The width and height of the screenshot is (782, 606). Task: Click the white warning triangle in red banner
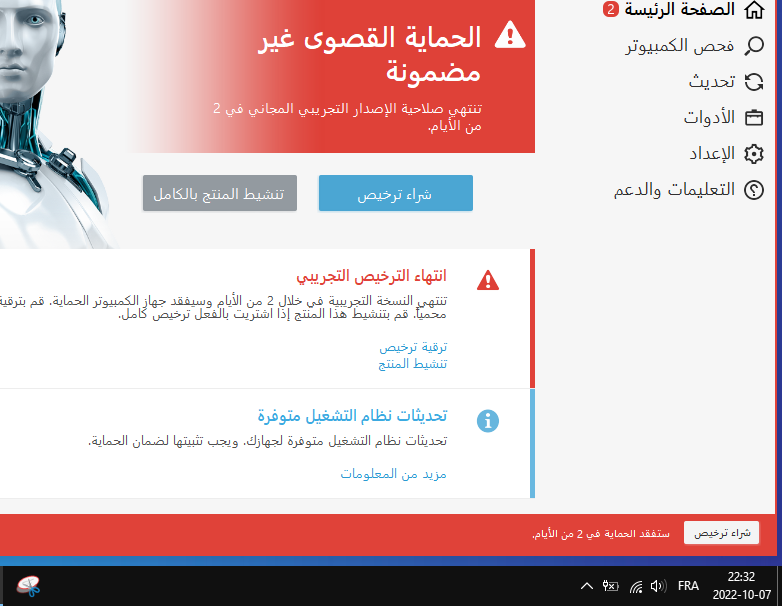point(510,35)
